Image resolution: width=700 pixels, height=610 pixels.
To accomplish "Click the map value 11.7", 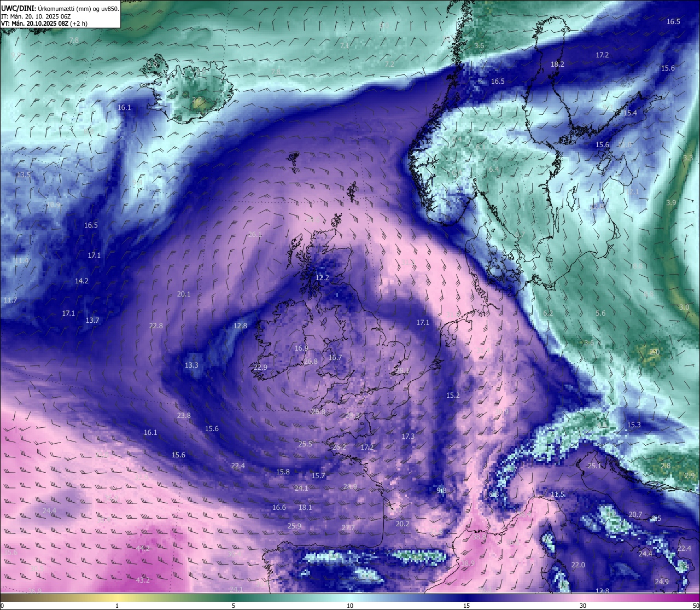I will 10,300.
